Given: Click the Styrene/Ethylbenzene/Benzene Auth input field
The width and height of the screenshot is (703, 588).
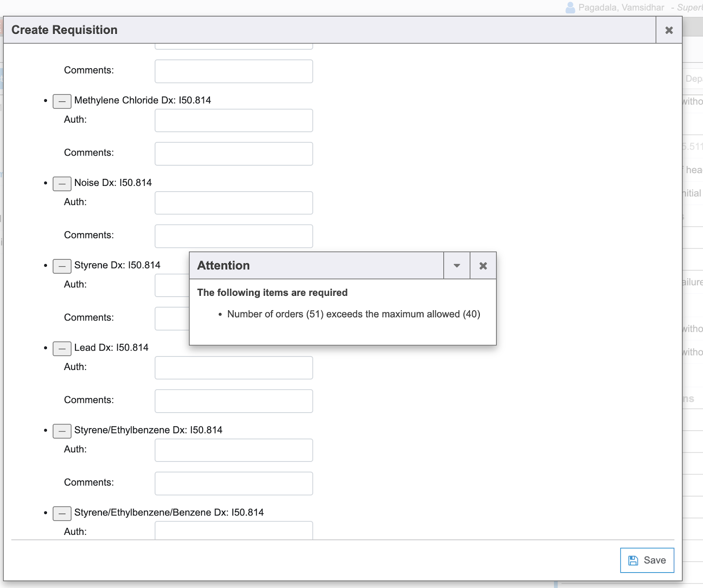Looking at the screenshot, I should (233, 530).
